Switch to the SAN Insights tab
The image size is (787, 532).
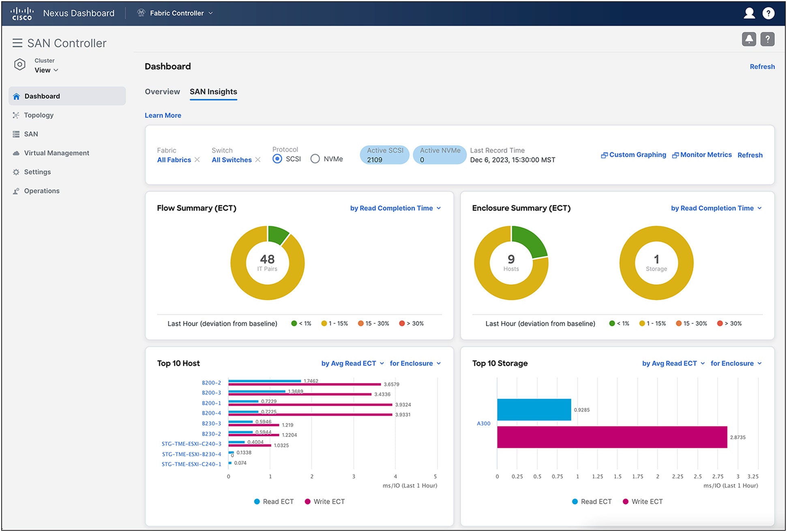pos(213,92)
